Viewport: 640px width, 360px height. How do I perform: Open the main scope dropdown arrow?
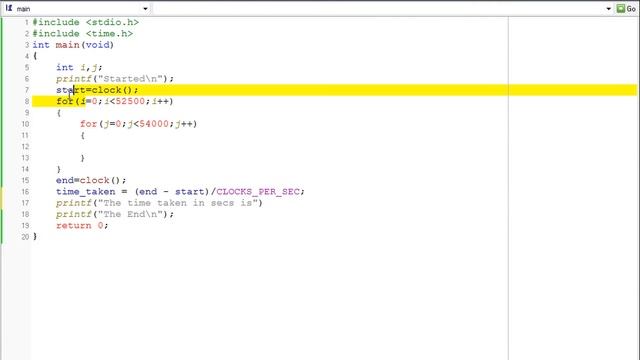tap(145, 9)
